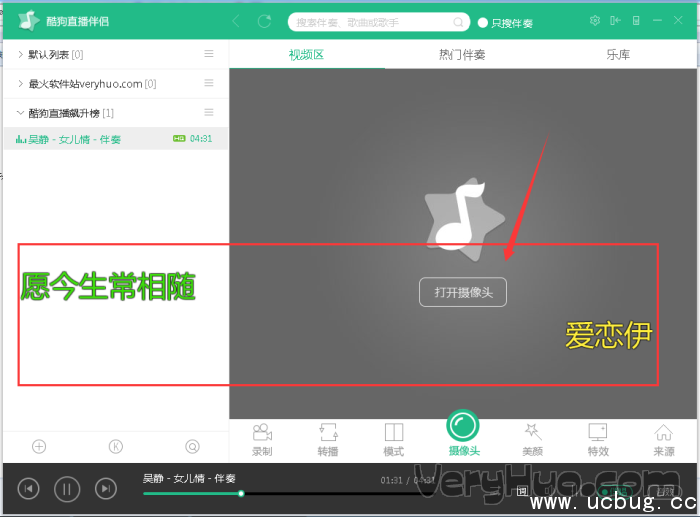Switch to the 乐库 tab
The height and width of the screenshot is (517, 700).
(618, 55)
